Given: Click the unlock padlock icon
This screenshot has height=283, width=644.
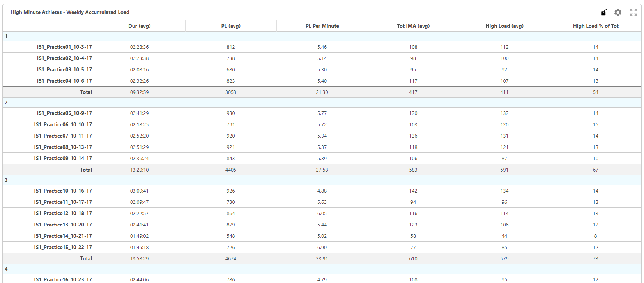Looking at the screenshot, I should tap(604, 12).
